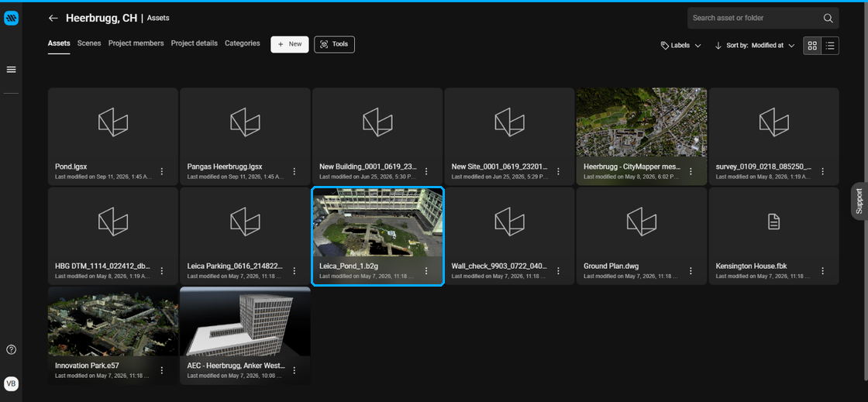Click the search magnifier icon
Viewport: 868px width, 402px height.
pos(828,19)
